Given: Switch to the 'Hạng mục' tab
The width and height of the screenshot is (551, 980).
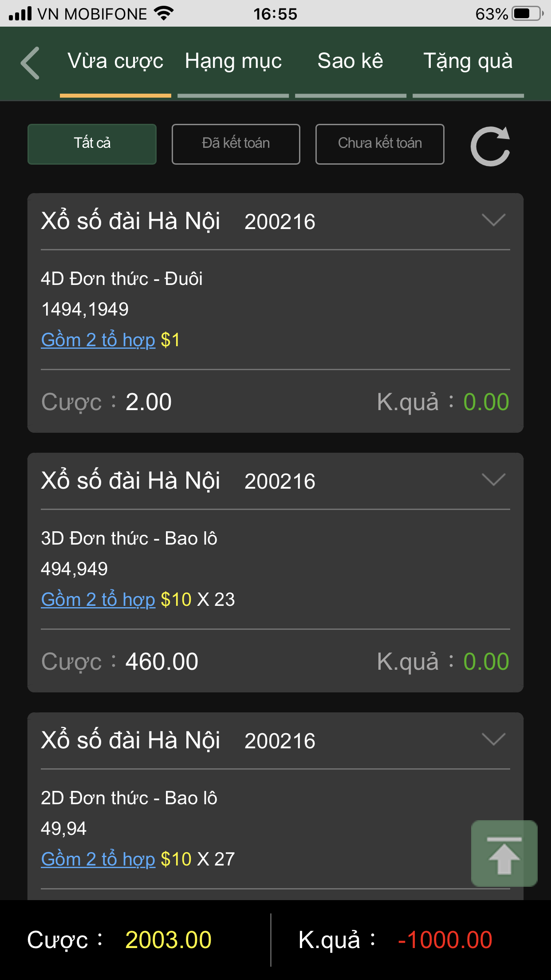Looking at the screenshot, I should click(x=233, y=61).
